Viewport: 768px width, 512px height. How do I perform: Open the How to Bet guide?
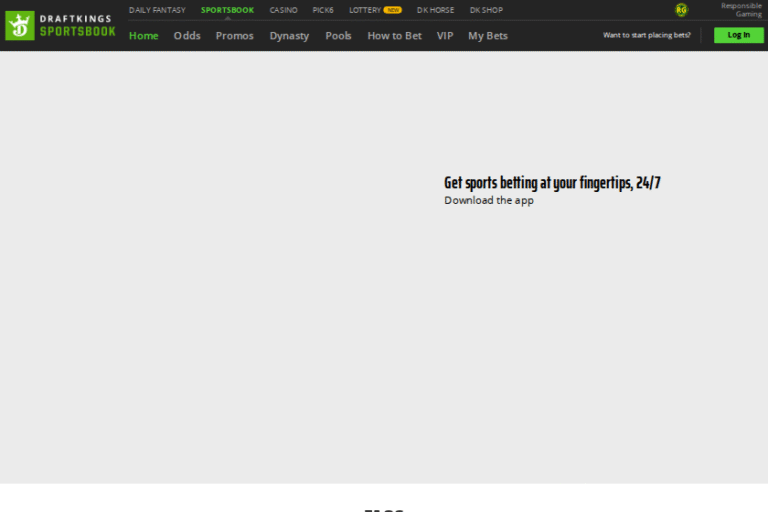pyautogui.click(x=394, y=36)
